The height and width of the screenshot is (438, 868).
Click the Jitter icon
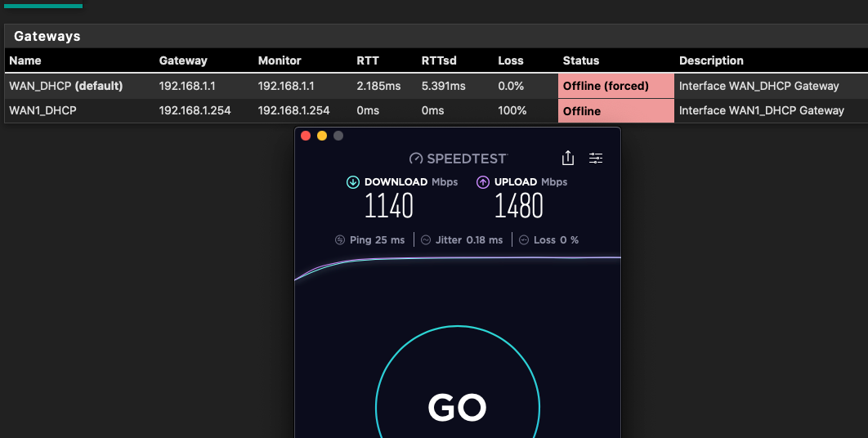coord(426,239)
